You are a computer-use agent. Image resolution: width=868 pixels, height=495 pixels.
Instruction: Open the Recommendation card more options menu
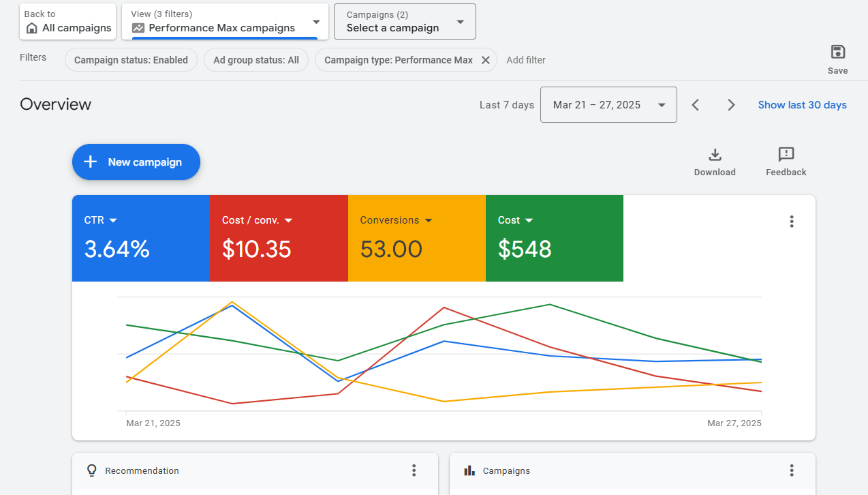click(414, 470)
